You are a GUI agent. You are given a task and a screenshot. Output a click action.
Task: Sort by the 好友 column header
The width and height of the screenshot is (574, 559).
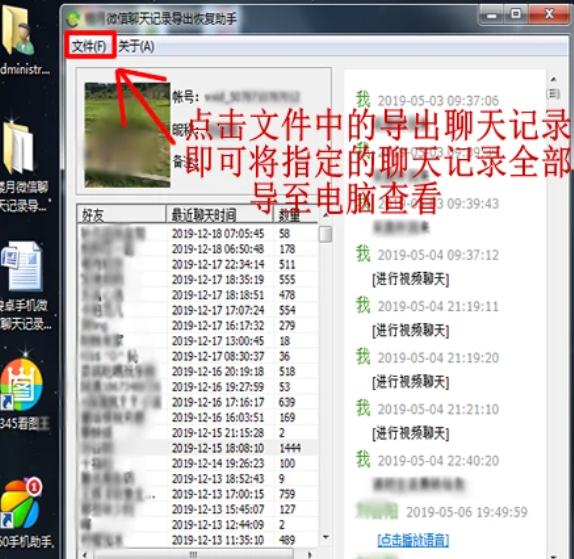[121, 215]
